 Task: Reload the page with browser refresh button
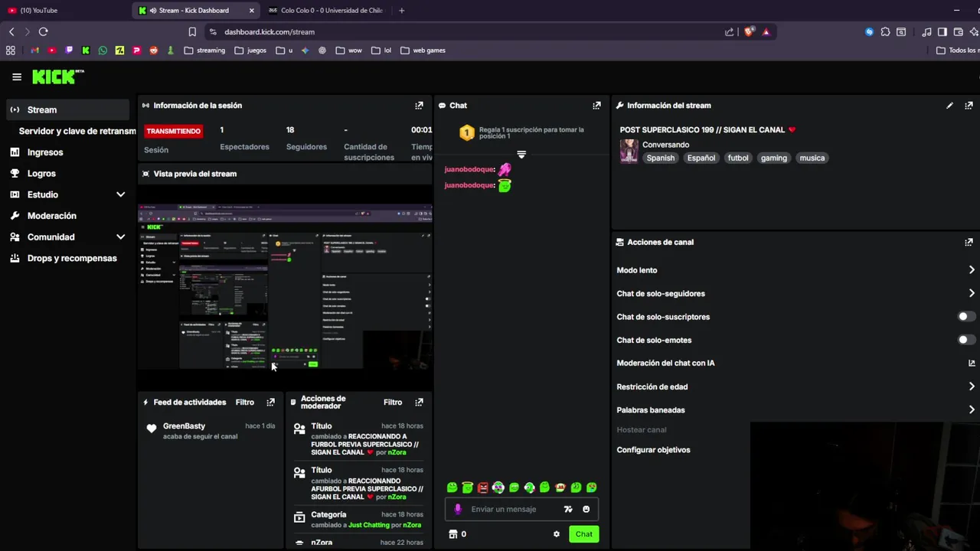pos(43,32)
